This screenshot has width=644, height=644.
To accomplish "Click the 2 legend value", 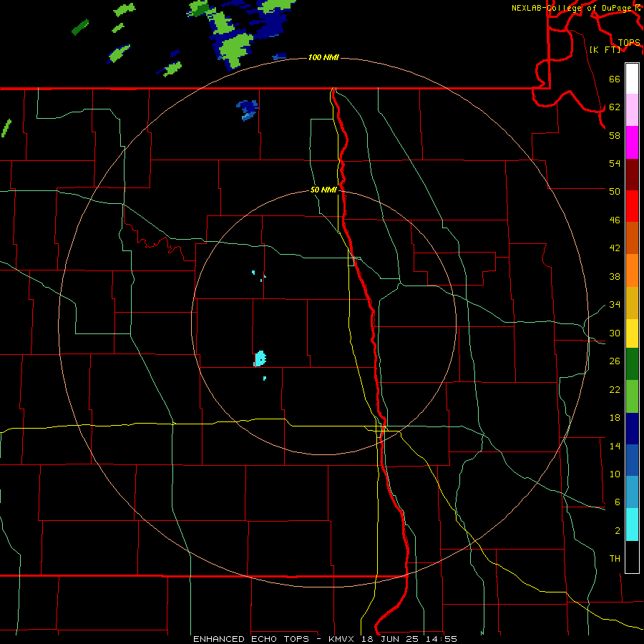I will [617, 531].
